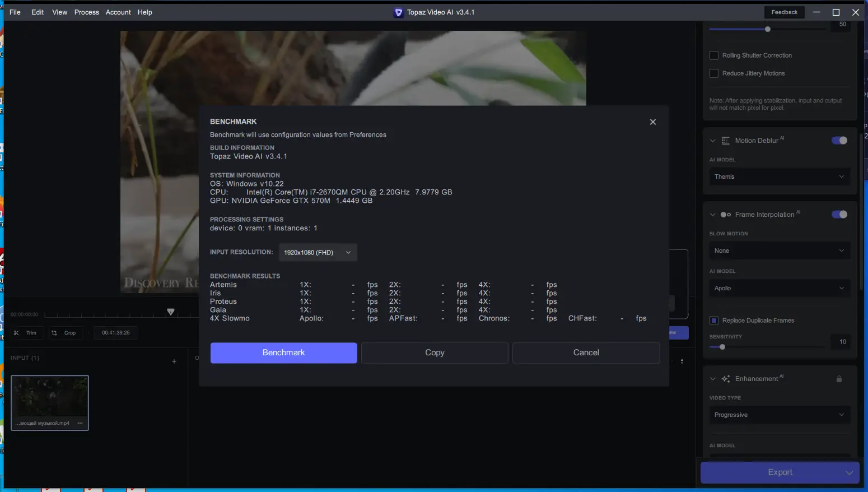Open the Process menu
This screenshot has width=868, height=492.
tap(87, 12)
